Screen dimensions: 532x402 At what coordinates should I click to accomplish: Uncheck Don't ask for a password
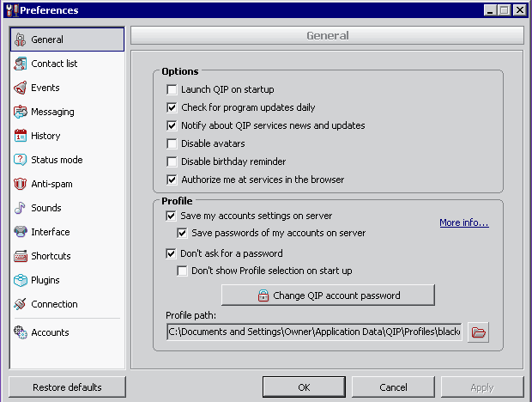(171, 253)
